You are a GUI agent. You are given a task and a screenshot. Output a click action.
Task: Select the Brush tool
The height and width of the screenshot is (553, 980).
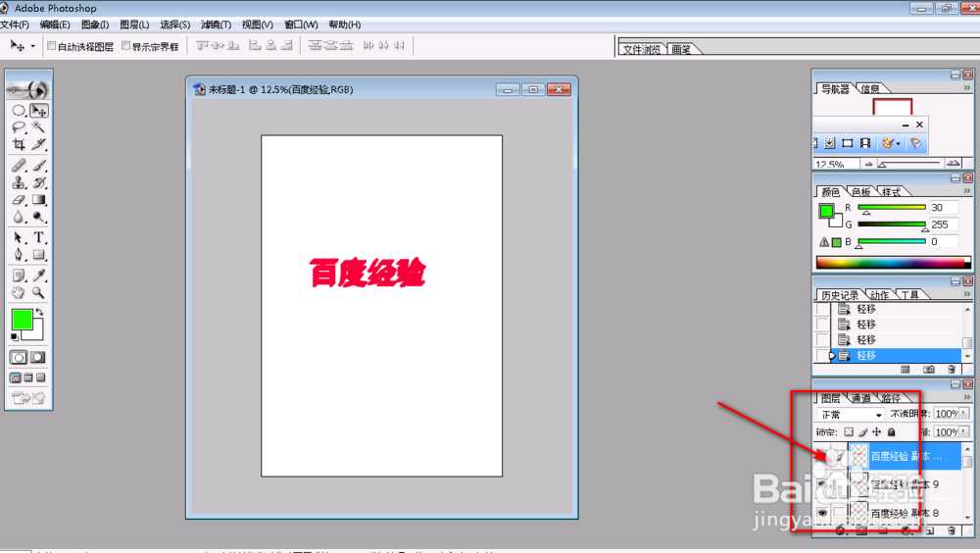[x=39, y=166]
